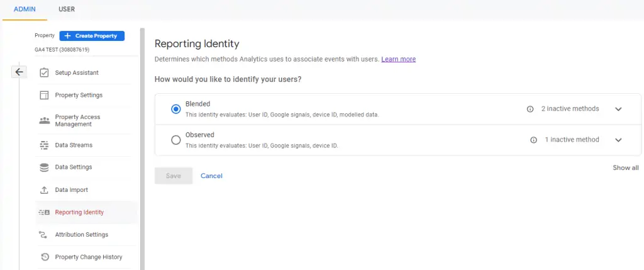Click the Property Change History clock icon
644x270 pixels.
(45, 257)
